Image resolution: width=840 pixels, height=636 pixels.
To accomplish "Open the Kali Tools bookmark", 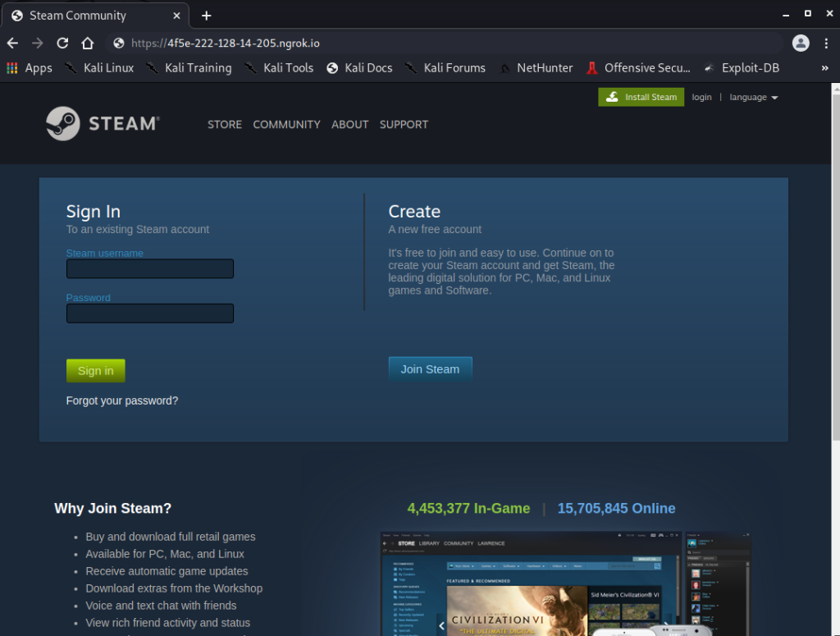I will (279, 68).
